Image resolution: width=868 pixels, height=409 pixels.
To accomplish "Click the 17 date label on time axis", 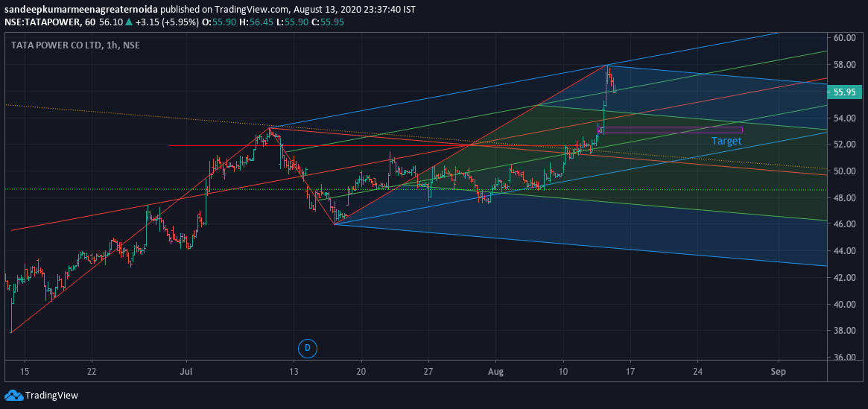I will click(x=630, y=370).
